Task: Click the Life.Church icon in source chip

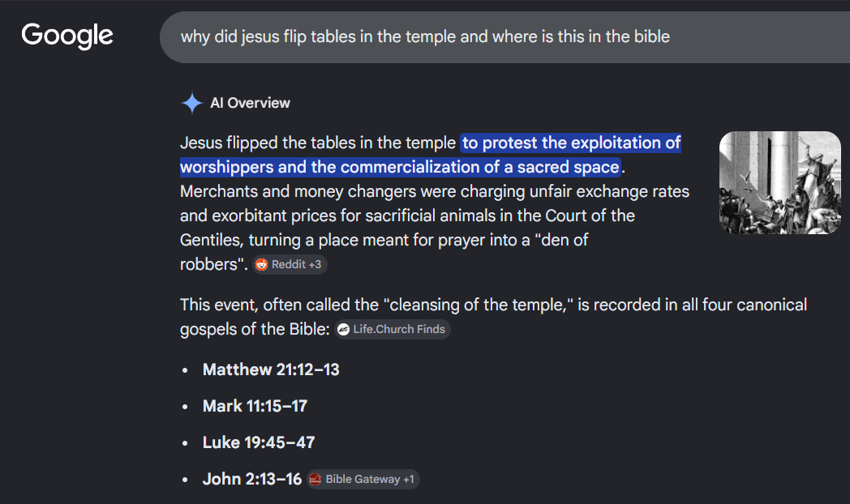Action: 343,330
